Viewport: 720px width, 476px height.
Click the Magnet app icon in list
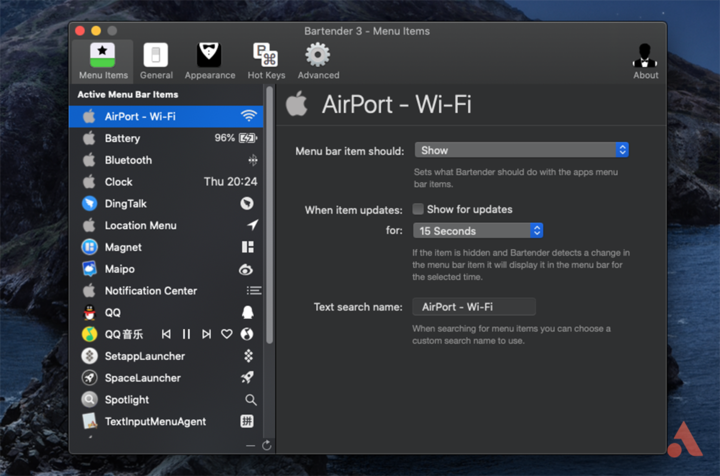[x=89, y=247]
